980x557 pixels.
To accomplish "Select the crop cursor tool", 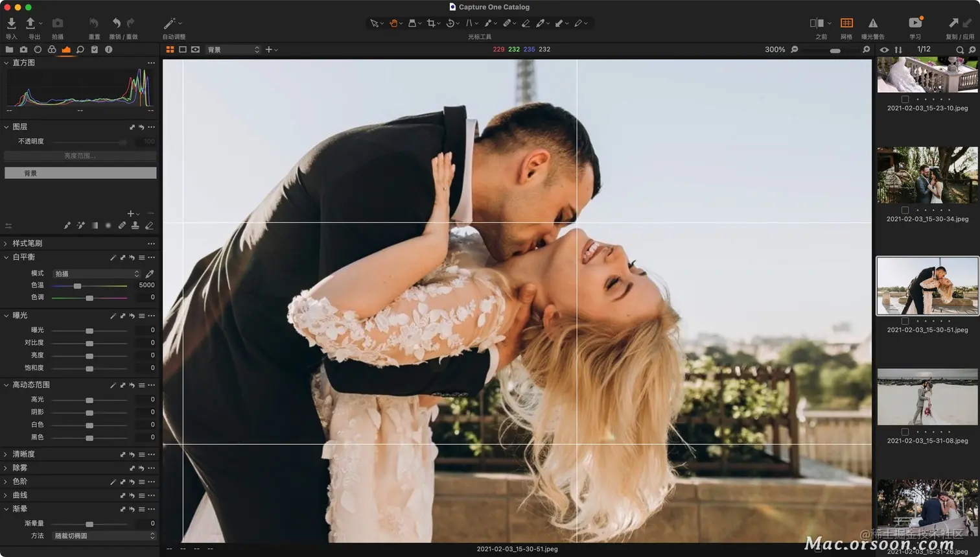I will [x=431, y=23].
